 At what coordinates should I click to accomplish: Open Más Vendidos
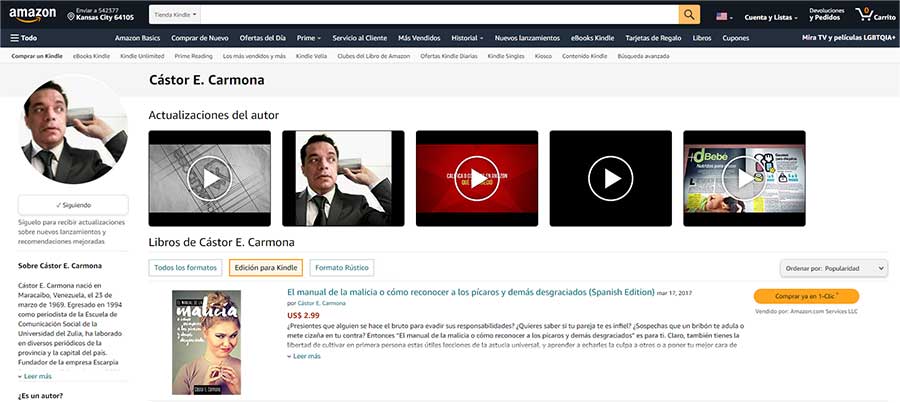pos(419,38)
